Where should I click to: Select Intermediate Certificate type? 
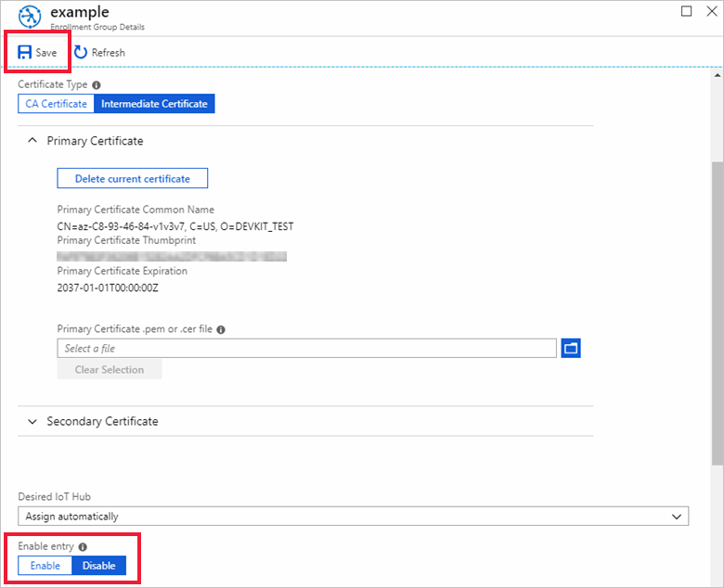154,104
